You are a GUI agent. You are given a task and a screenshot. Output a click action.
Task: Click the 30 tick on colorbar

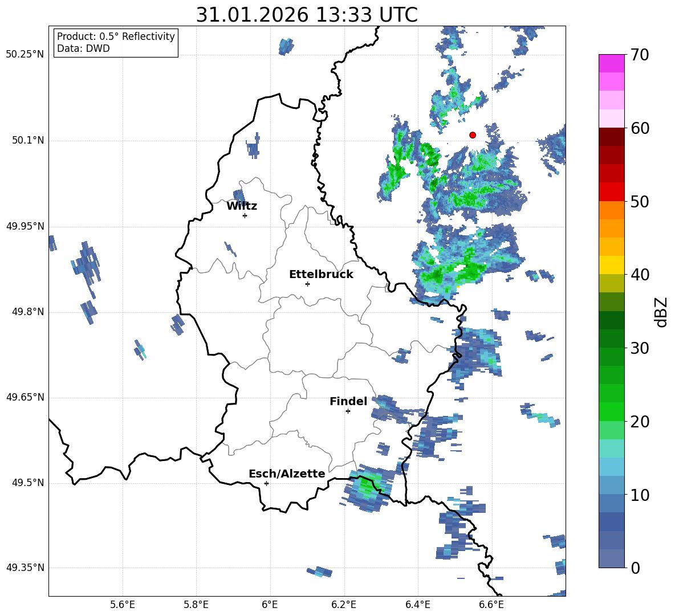click(640, 348)
